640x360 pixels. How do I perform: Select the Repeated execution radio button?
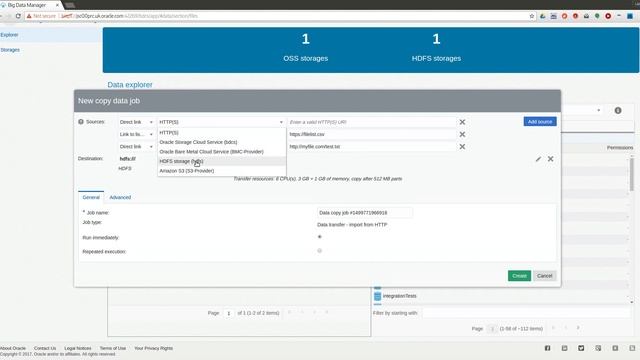coord(320,251)
